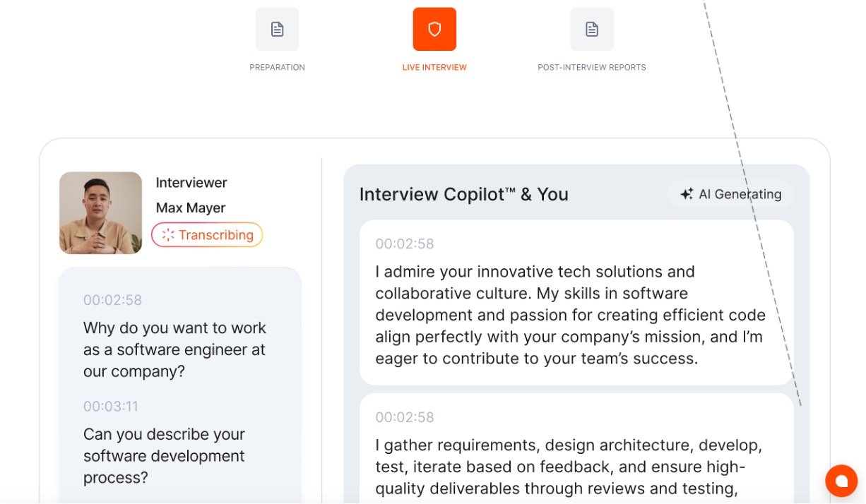Switch to the LIVE INTERVIEW tab label
The height and width of the screenshot is (504, 866).
coord(434,68)
